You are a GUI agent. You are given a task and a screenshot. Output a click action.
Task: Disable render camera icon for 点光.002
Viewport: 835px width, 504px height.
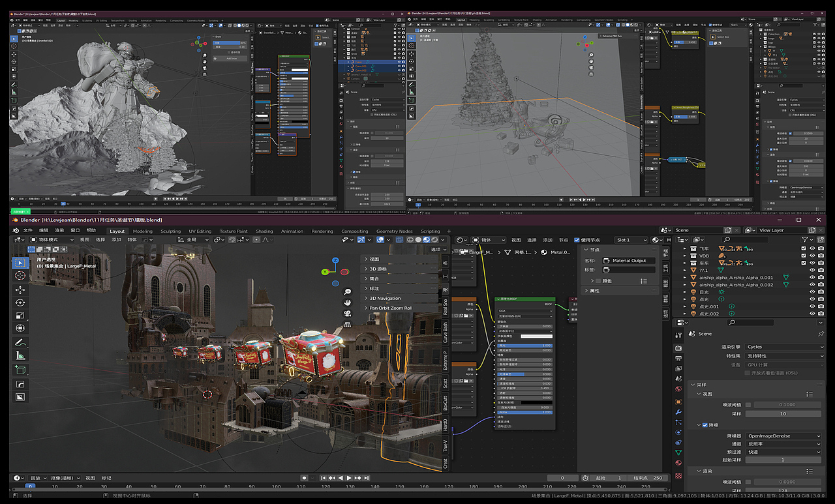coord(821,314)
